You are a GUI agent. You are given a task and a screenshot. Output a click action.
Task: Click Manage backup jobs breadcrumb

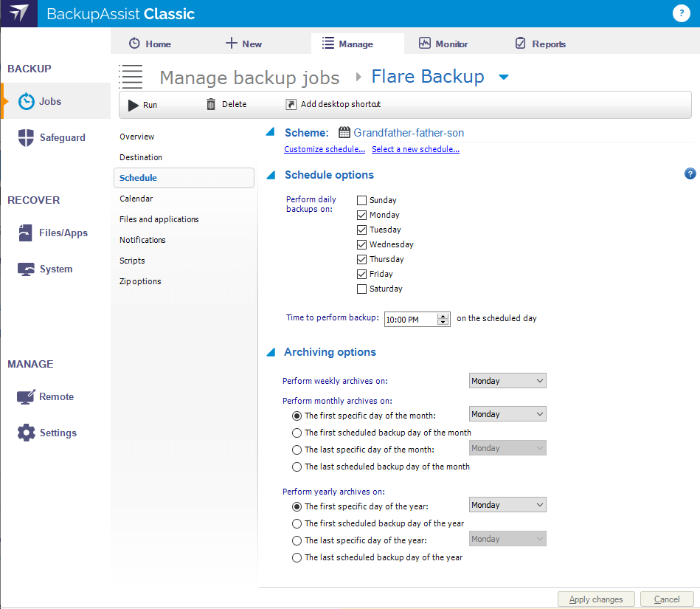point(249,78)
